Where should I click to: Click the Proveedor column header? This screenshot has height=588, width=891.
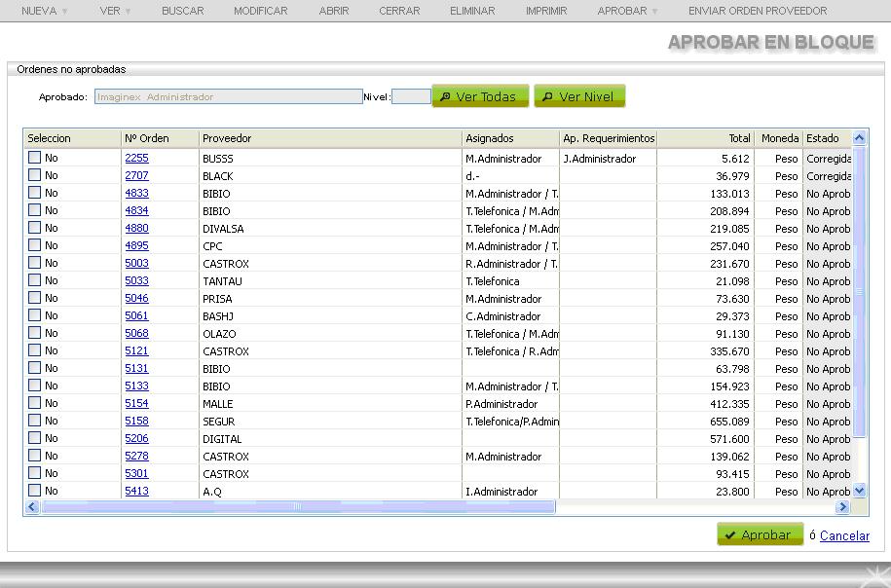331,138
